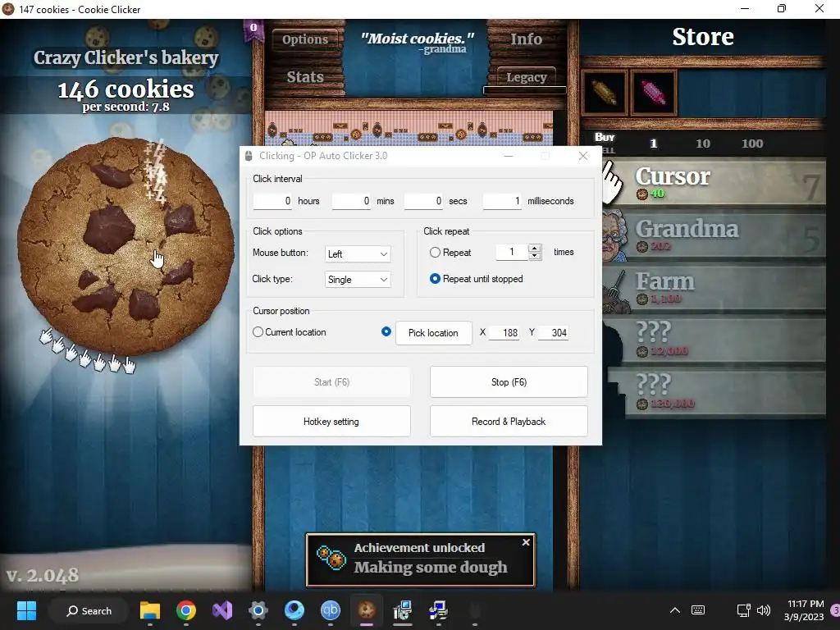Screen dimensions: 840x630
Task: Set bulk buy amount to 10
Action: click(x=703, y=143)
